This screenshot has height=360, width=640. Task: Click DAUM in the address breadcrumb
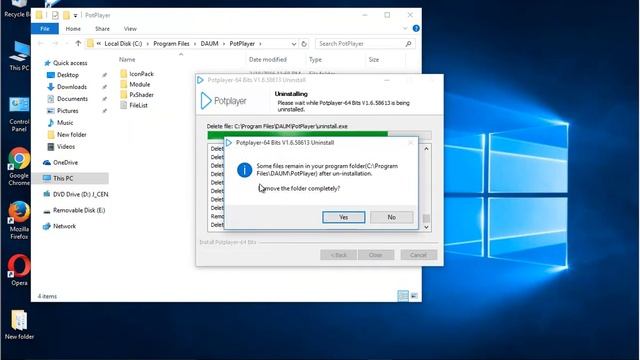tap(209, 44)
